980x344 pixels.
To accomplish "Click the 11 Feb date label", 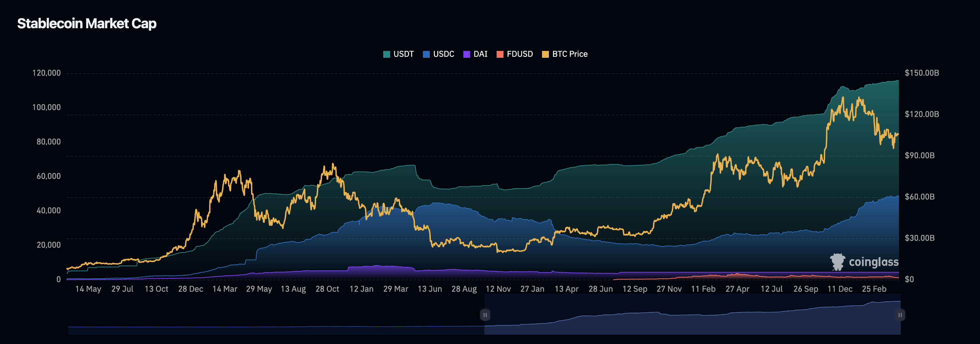I will [703, 289].
